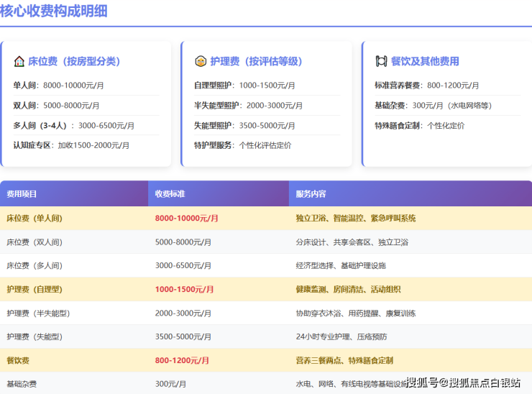Click the cutlery icon beside 餐饮及其他费用
Screen dimensions: 532x394
pos(381,62)
